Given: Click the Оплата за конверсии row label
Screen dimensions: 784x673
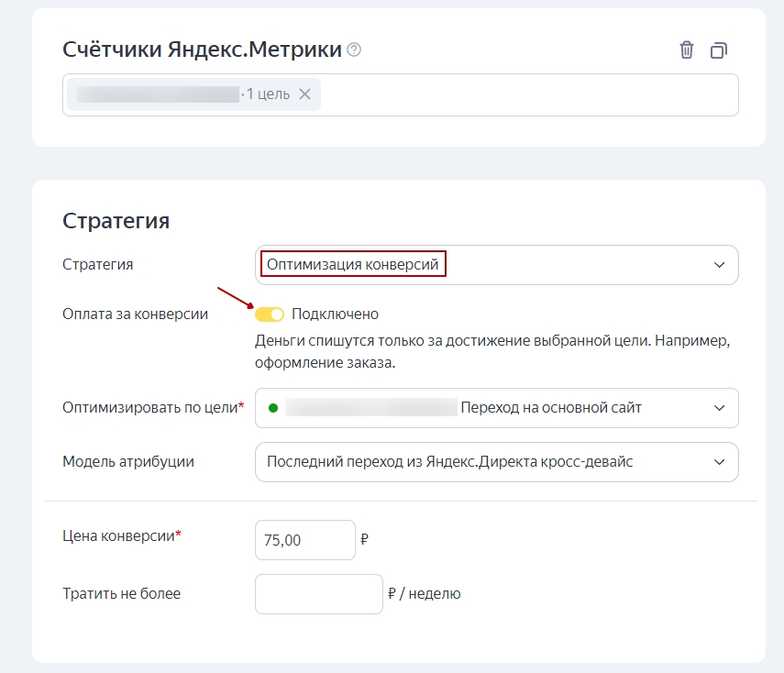Looking at the screenshot, I should pyautogui.click(x=135, y=314).
